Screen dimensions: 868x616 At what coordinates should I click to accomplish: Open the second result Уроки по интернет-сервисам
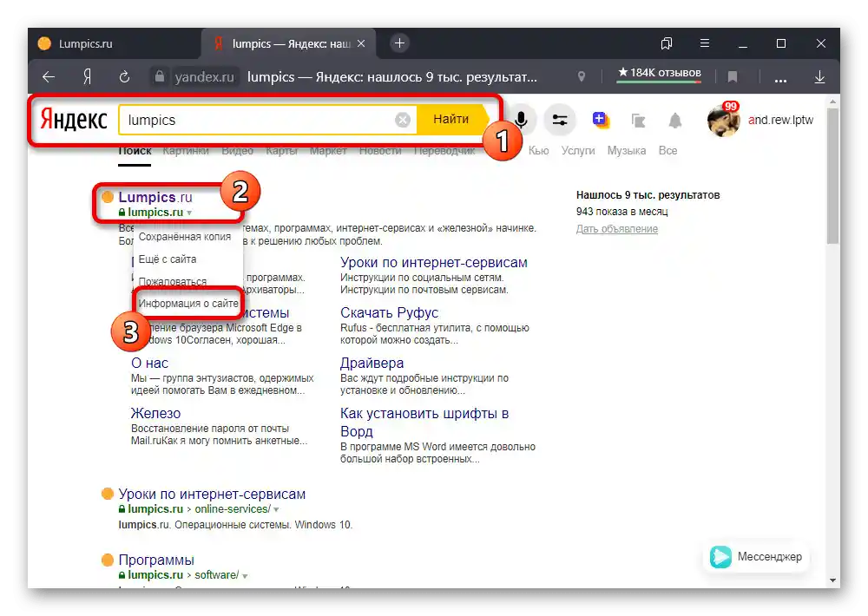point(212,494)
